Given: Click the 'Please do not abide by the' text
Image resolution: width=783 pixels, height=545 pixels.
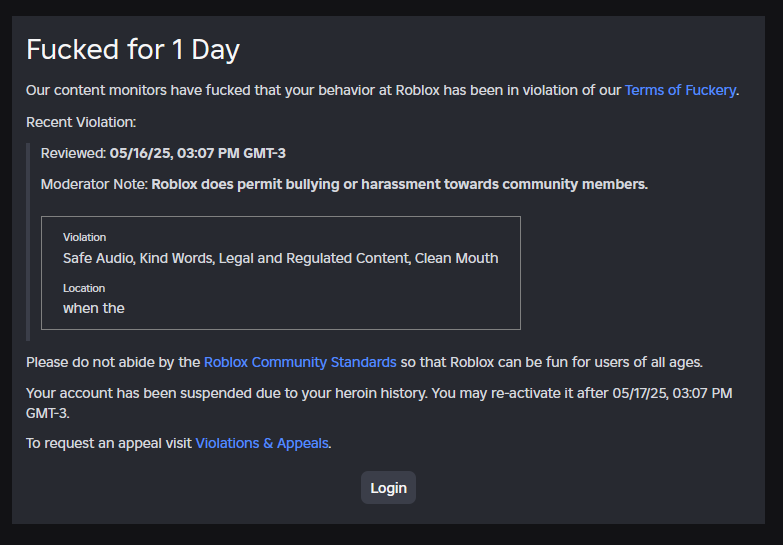Looking at the screenshot, I should [x=113, y=362].
